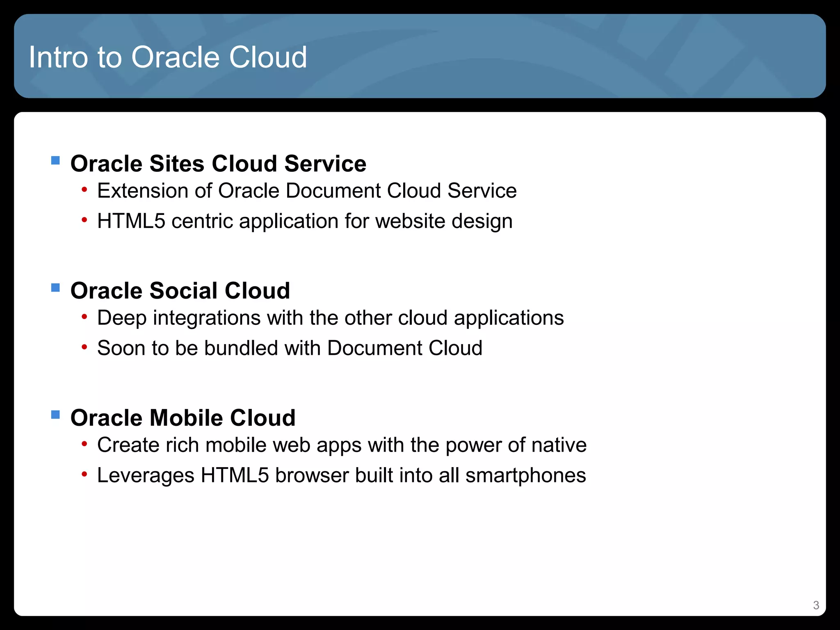
Task: Click 'Extension of Oracle Document Cloud Service' line
Action: click(x=307, y=191)
